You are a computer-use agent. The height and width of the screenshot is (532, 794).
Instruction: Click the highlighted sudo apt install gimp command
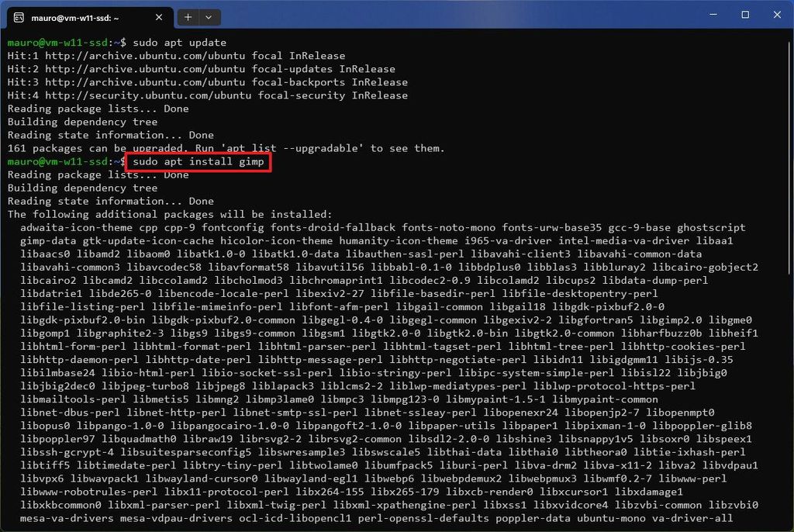tap(198, 161)
